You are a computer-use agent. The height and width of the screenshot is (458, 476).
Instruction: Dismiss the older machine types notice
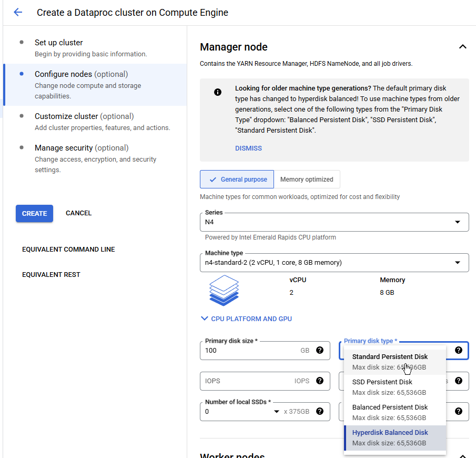(x=248, y=148)
